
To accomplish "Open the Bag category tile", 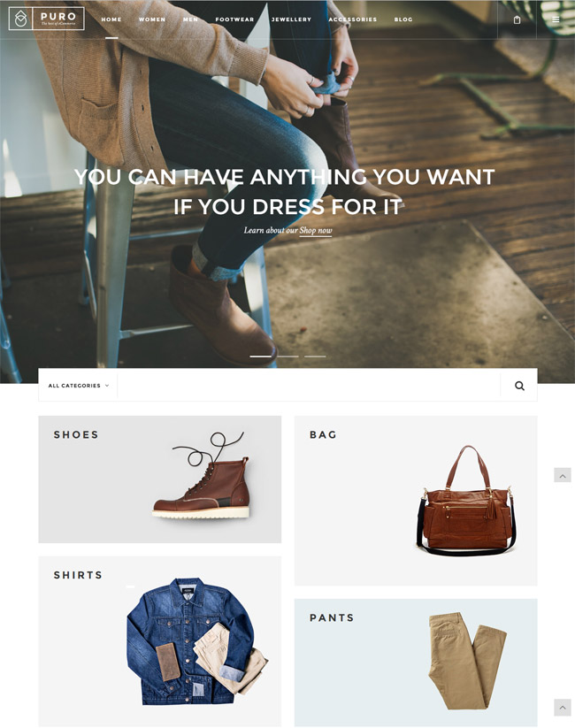I will 416,501.
